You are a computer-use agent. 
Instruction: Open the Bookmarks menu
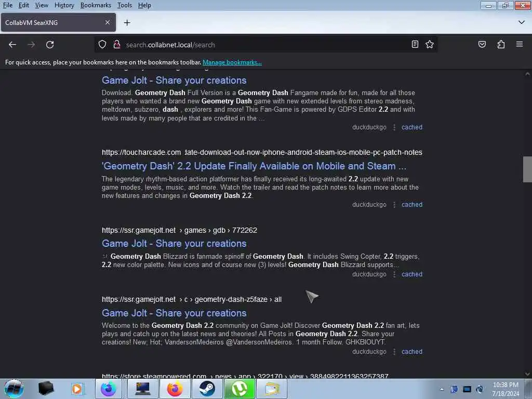tap(96, 5)
